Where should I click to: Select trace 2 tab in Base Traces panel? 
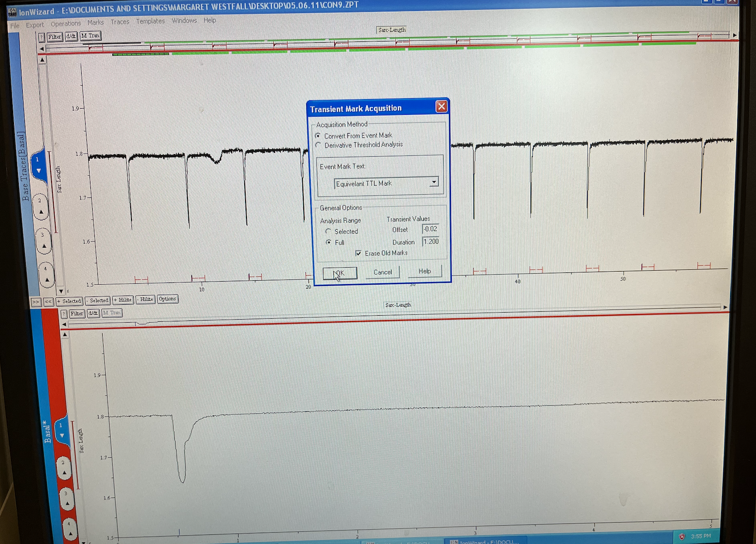click(40, 207)
